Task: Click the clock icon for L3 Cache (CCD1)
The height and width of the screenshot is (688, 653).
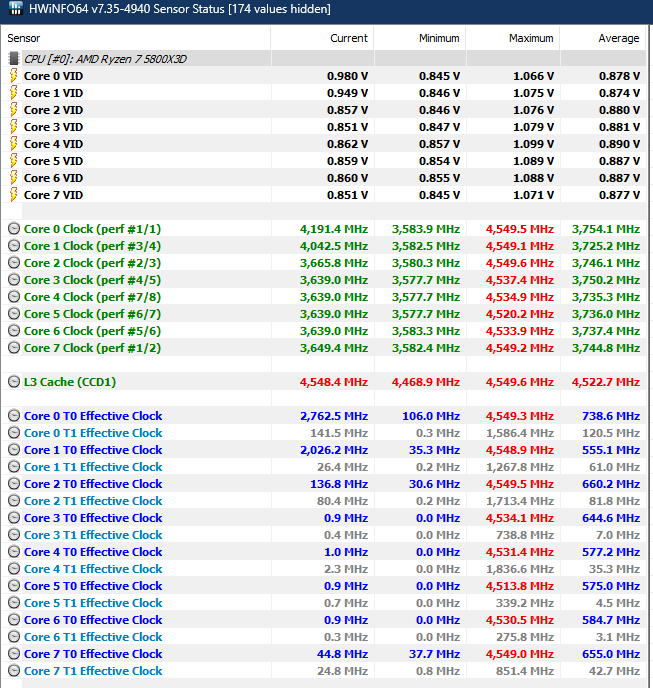Action: [x=14, y=382]
